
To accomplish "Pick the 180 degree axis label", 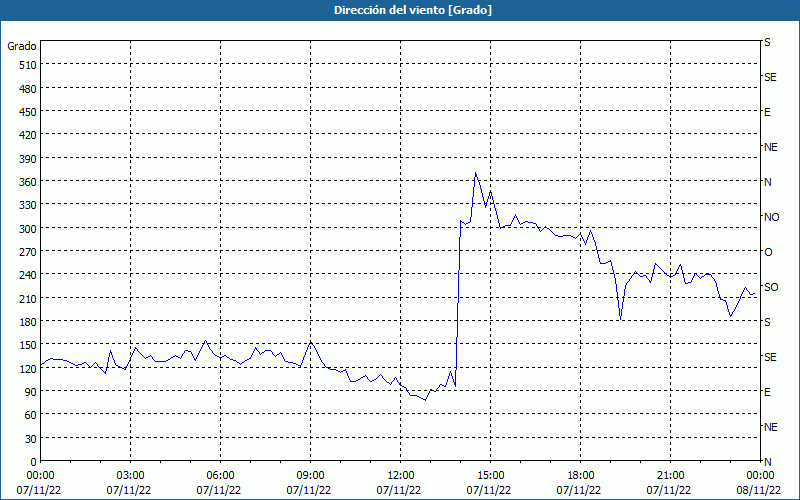I will point(28,322).
